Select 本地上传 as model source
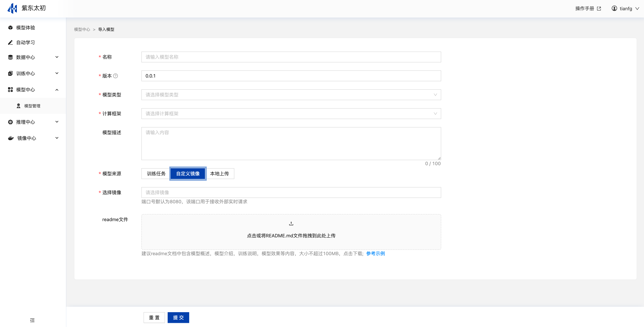 (x=219, y=173)
